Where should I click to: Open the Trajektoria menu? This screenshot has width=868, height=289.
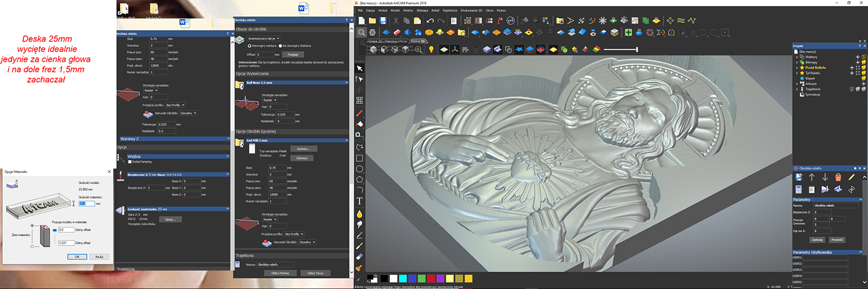coord(450,10)
